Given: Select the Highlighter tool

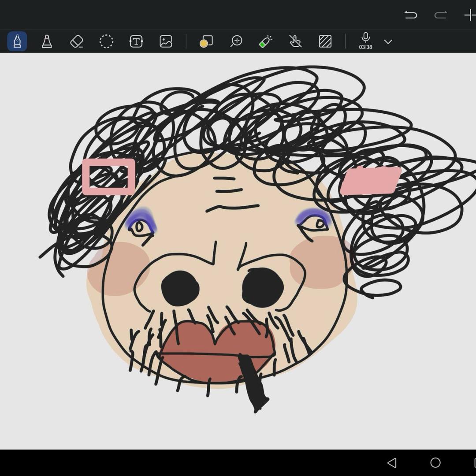Looking at the screenshot, I should 47,41.
